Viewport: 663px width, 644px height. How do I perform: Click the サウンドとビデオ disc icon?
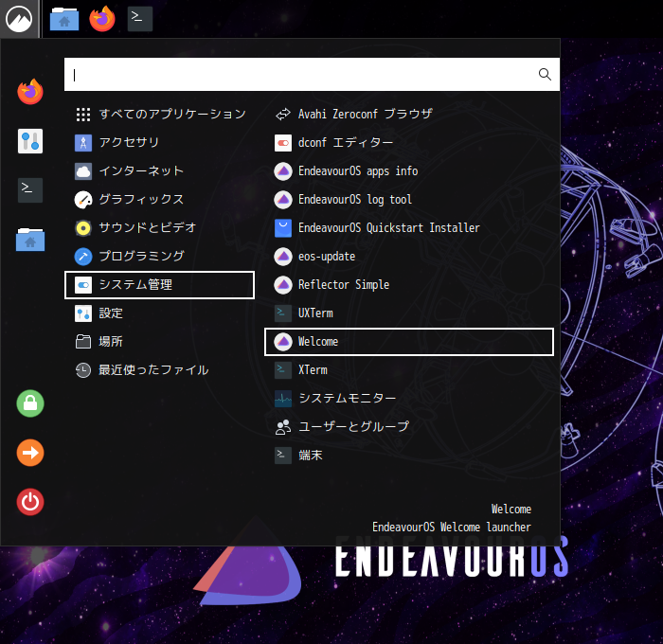pos(83,228)
